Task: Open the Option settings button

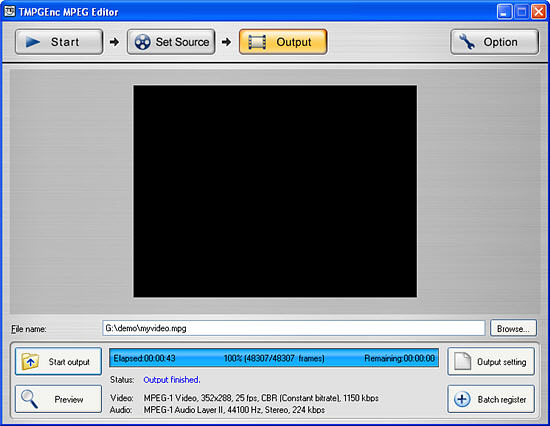Action: click(x=495, y=42)
